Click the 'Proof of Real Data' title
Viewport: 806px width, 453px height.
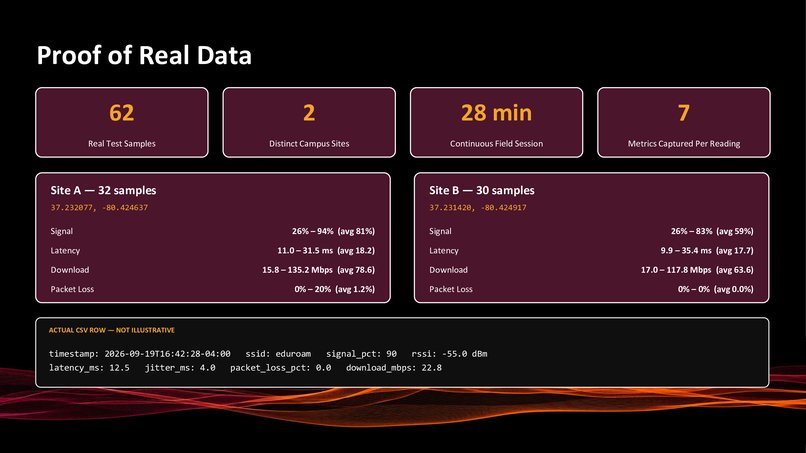(144, 56)
